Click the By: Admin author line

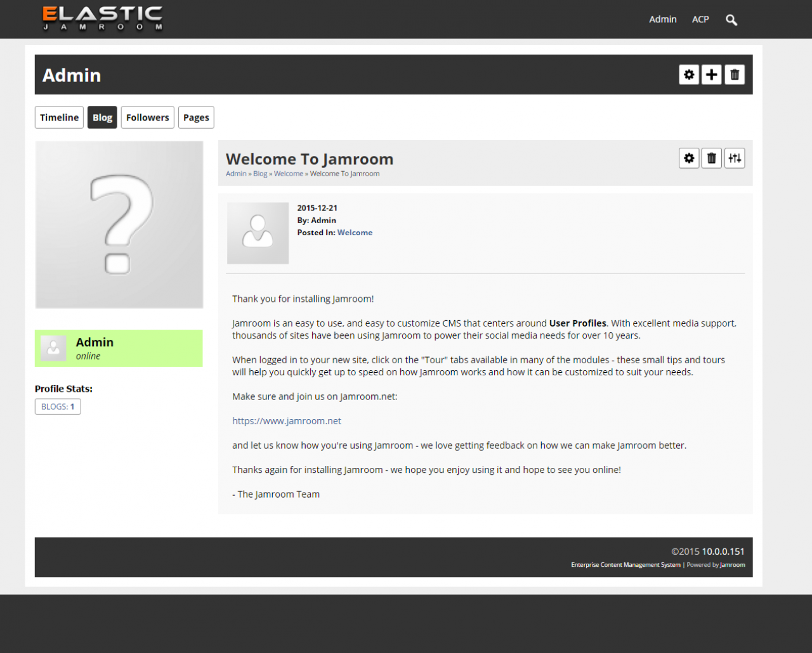point(317,221)
